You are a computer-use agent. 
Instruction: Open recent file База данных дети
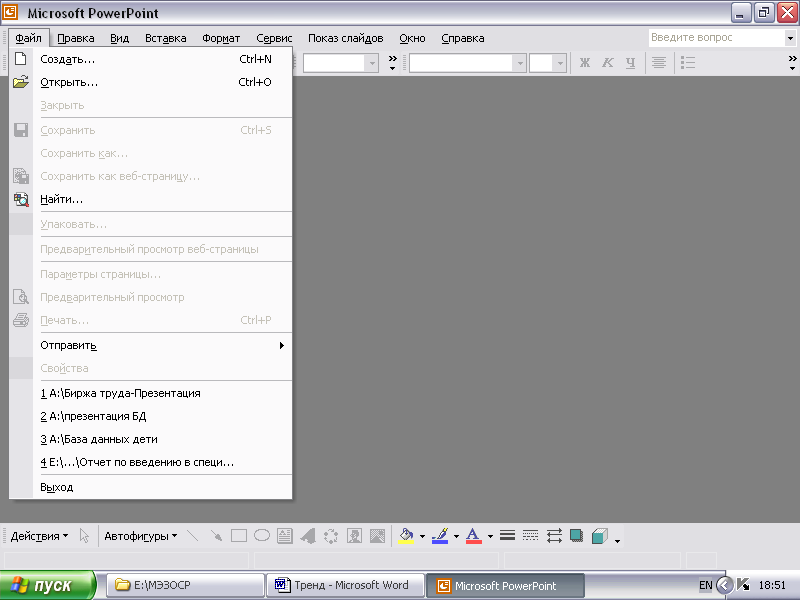[x=151, y=439]
